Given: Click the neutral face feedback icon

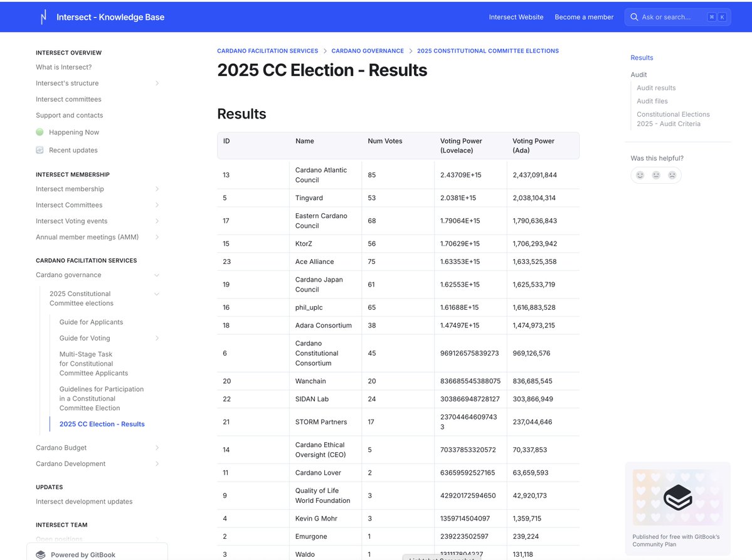Looking at the screenshot, I should [x=656, y=175].
